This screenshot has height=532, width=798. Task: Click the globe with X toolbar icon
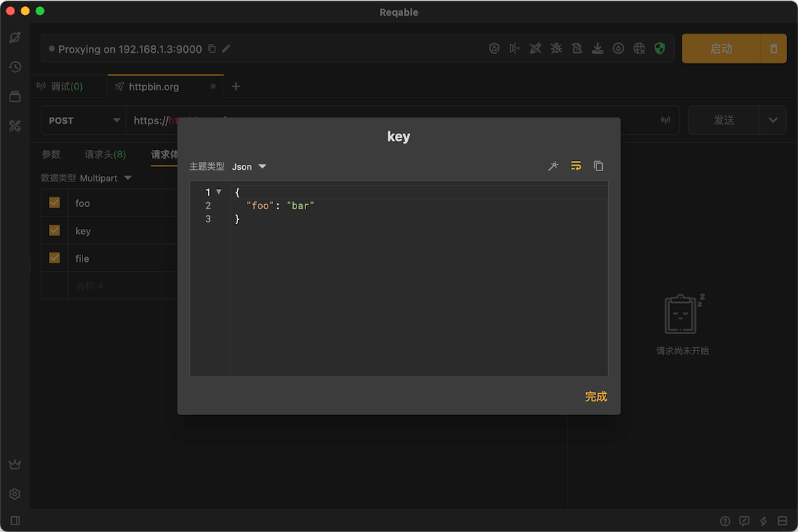coord(638,48)
